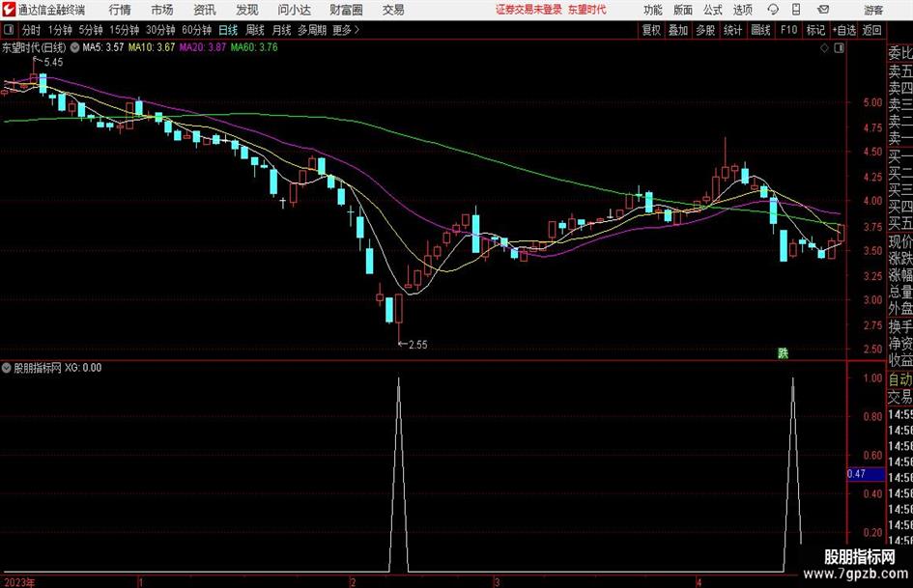Open the 问小达 menu
Viewport: 913px width, 588px height.
(294, 10)
